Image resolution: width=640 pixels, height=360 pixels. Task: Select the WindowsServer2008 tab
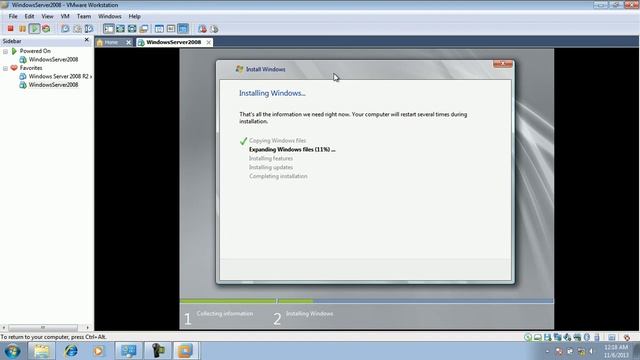pos(173,42)
